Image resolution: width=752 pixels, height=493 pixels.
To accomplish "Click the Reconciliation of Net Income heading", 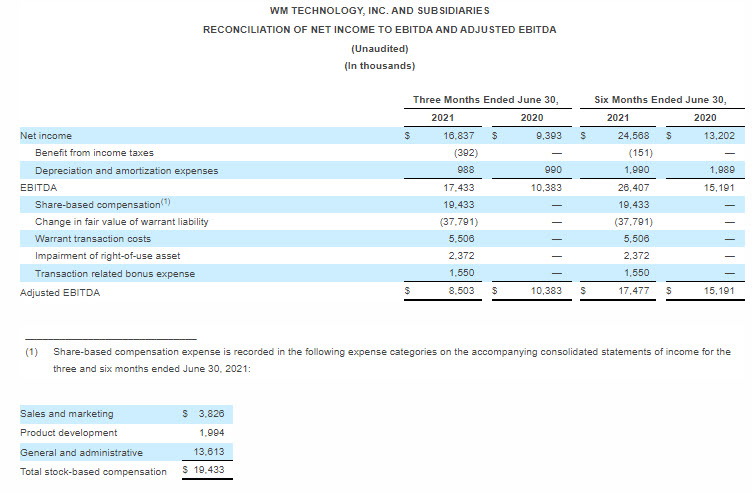I will [379, 30].
